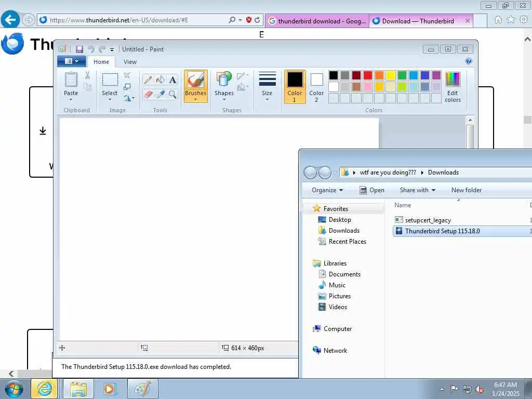Select the Text tool in Paint
This screenshot has width=532, height=399.
click(x=172, y=79)
